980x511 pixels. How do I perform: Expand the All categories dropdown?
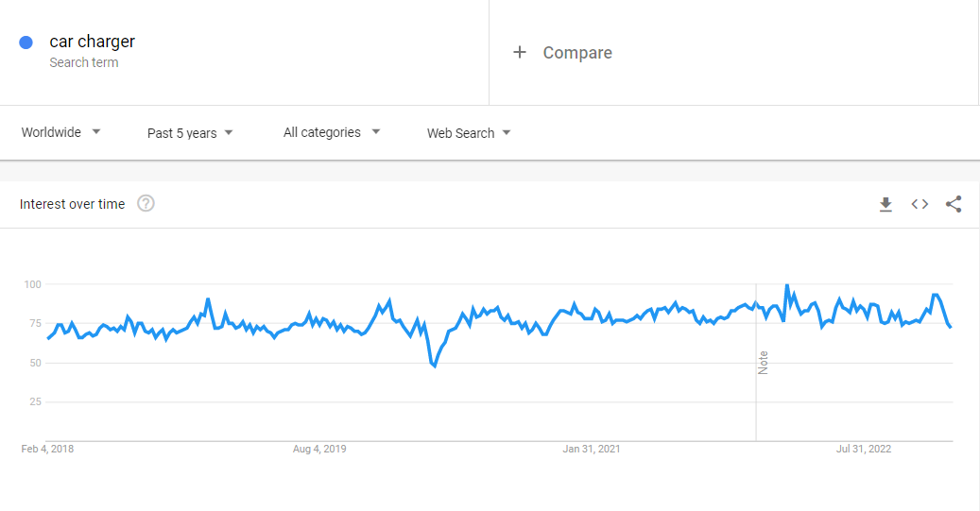(x=331, y=133)
